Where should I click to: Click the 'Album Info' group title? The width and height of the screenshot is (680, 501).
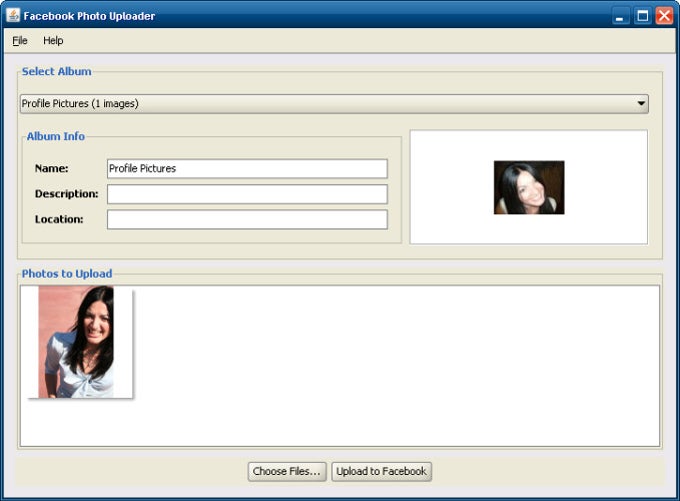pyautogui.click(x=56, y=136)
